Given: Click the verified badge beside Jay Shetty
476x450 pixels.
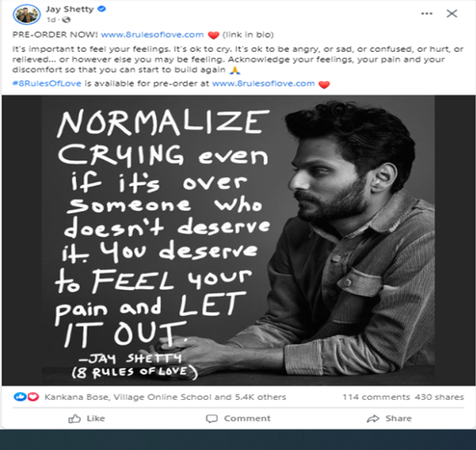Looking at the screenshot, I should click(x=102, y=9).
